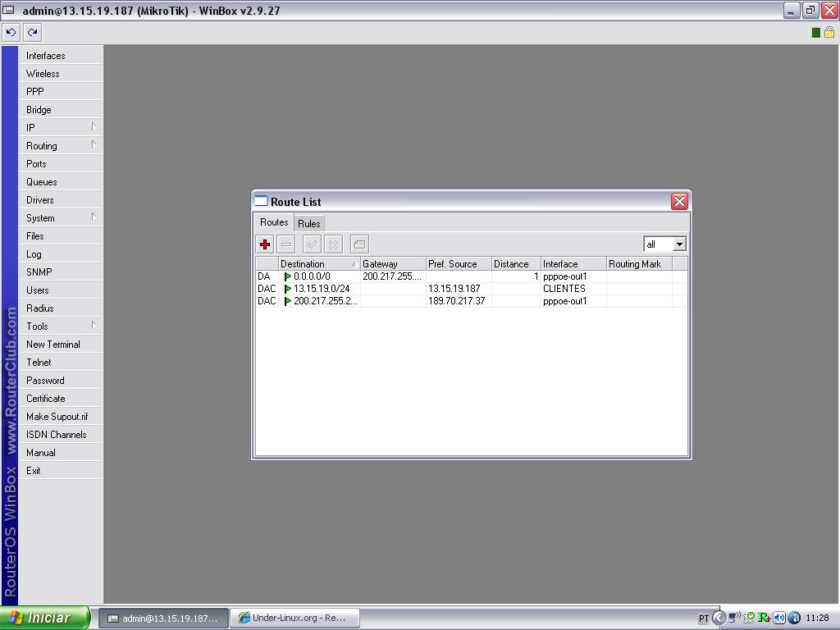The image size is (840, 630).
Task: Close the Route List window
Action: (x=679, y=202)
